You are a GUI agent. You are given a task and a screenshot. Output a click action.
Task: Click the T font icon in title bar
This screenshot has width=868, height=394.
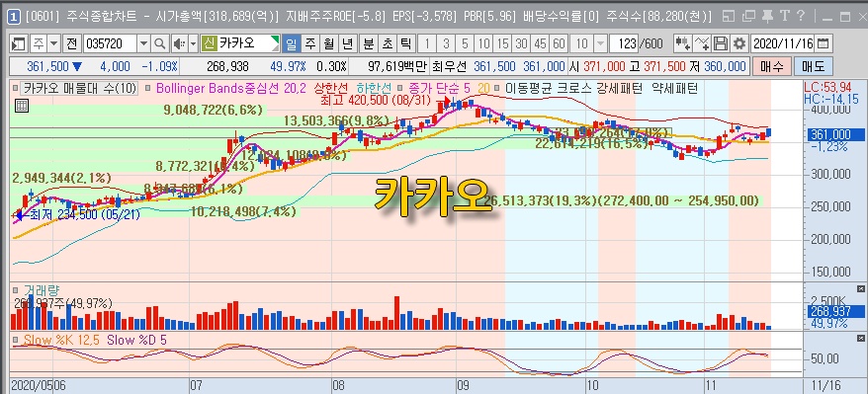[784, 16]
